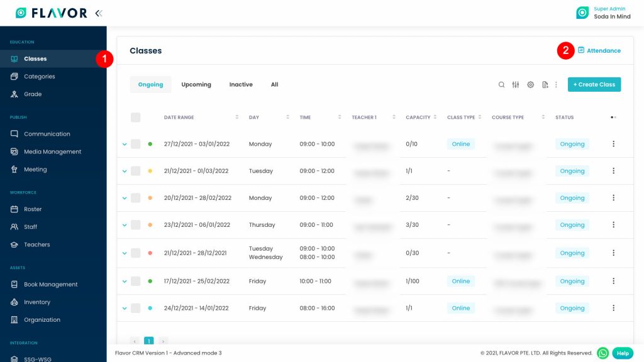Toggle the select-all checkbox in the table header
The width and height of the screenshot is (644, 362).
(x=136, y=117)
